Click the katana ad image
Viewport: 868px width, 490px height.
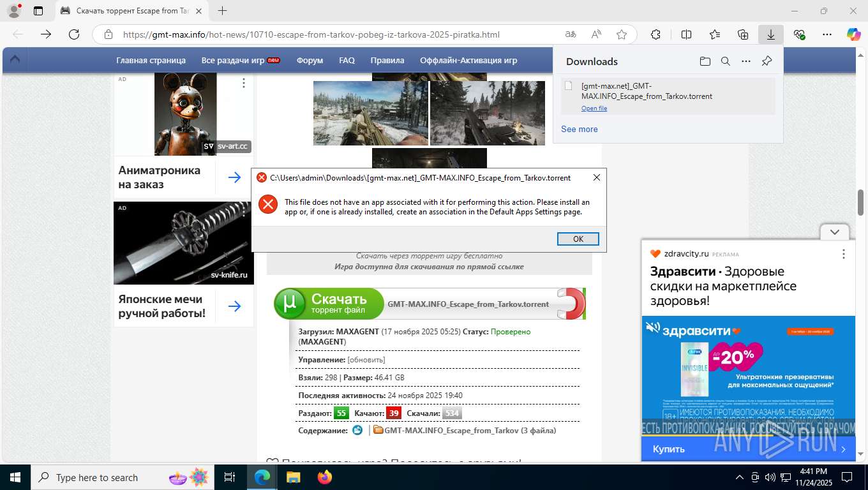[184, 242]
